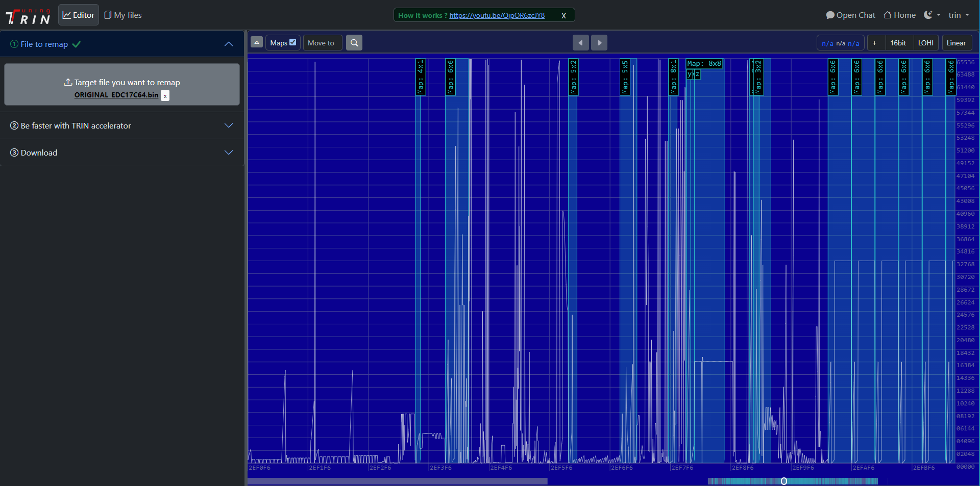Toggle the Maps checkbox

click(x=292, y=42)
